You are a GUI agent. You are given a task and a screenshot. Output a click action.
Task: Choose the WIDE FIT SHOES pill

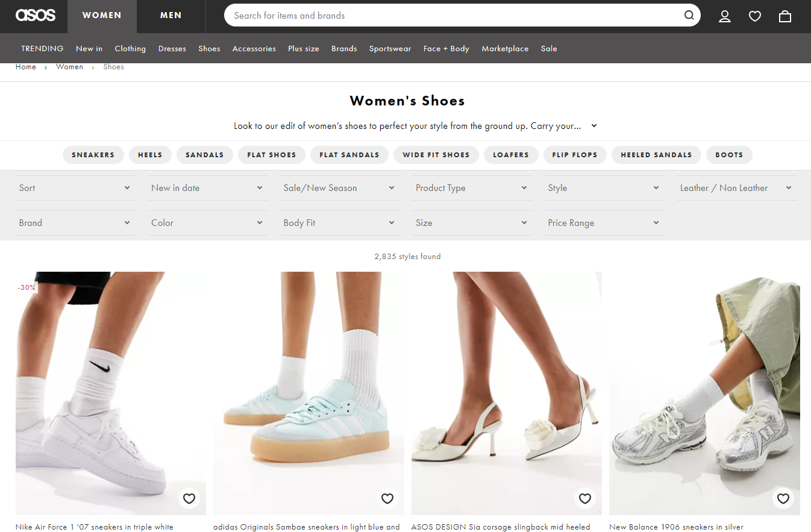coord(436,155)
